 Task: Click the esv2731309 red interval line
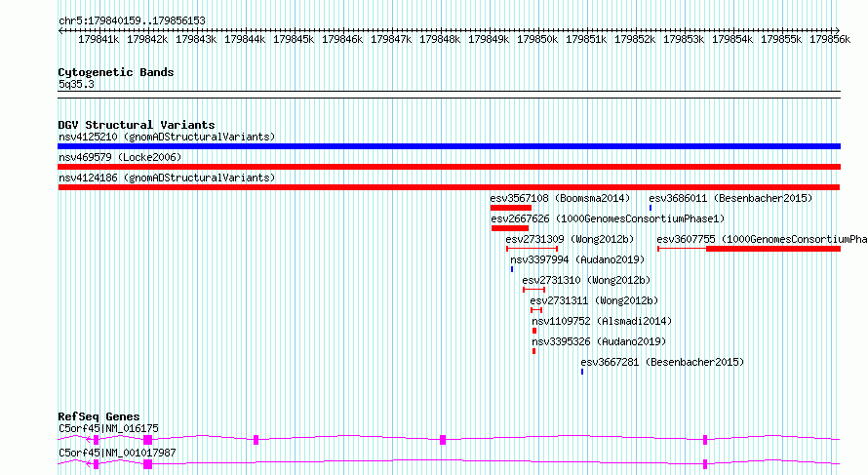point(532,249)
